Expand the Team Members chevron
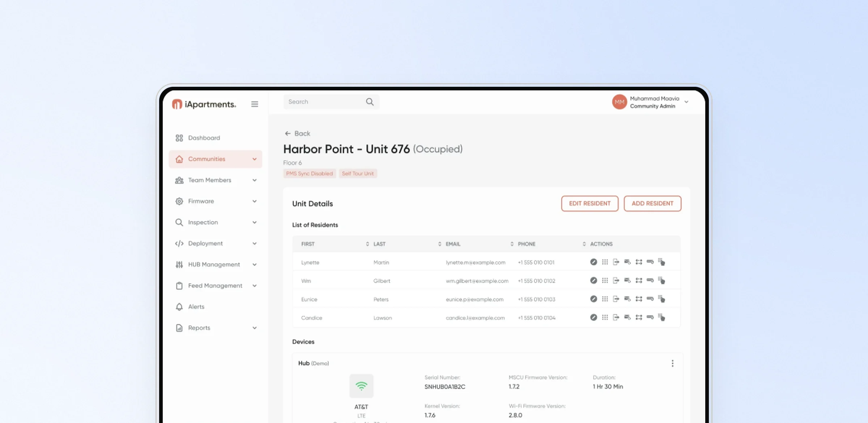868x423 pixels. 255,180
